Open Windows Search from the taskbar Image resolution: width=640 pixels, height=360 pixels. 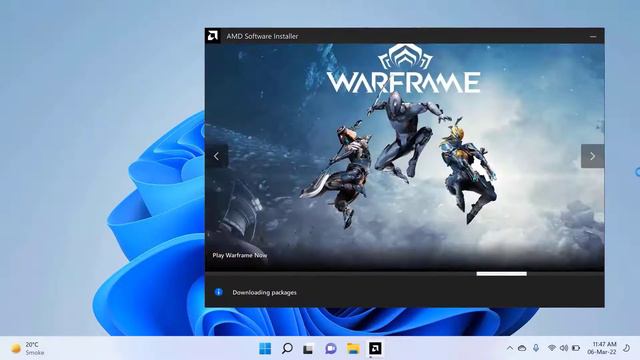[x=287, y=349]
